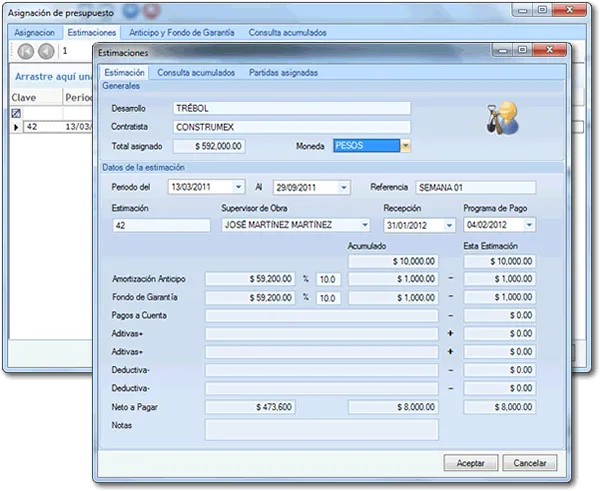Click the Estimación number field 42
The height and width of the screenshot is (491, 600).
(161, 225)
